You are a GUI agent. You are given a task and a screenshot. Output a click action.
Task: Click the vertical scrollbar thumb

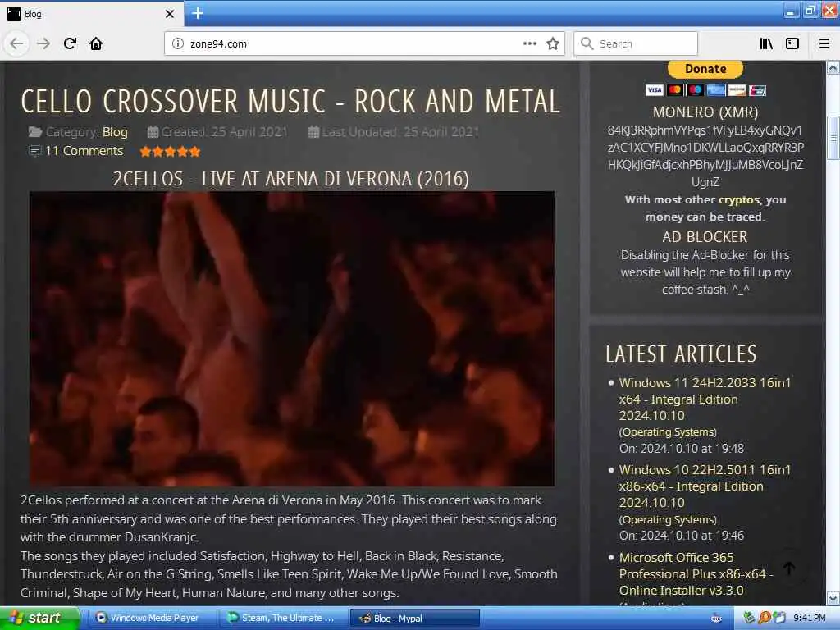point(833,138)
